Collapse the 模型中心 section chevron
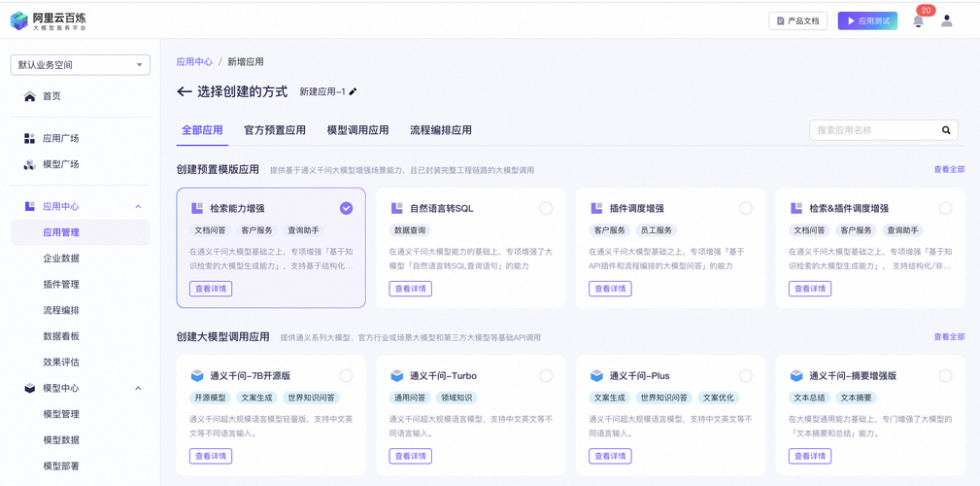Screen dimensions: 980x486 point(138,388)
